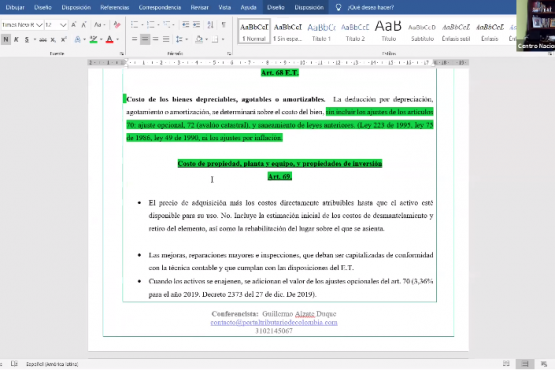This screenshot has width=555, height=370.
Task: Show paragraph marks icon
Action: [223, 24]
